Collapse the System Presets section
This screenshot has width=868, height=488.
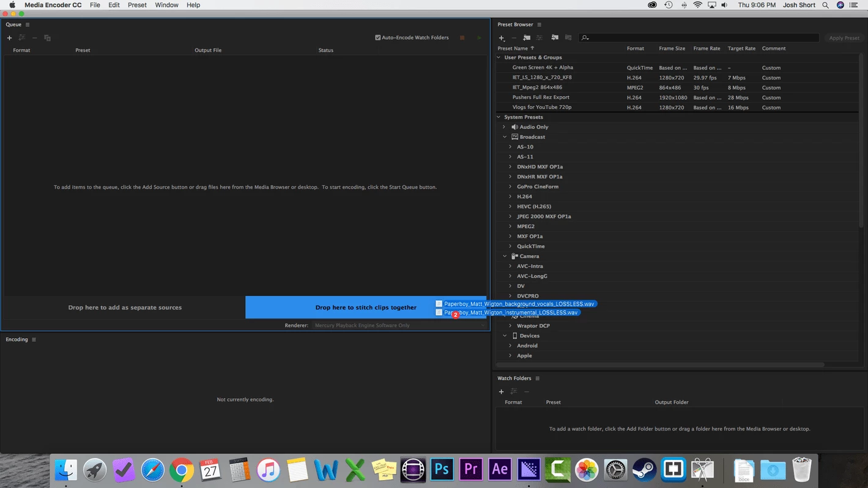coord(499,117)
